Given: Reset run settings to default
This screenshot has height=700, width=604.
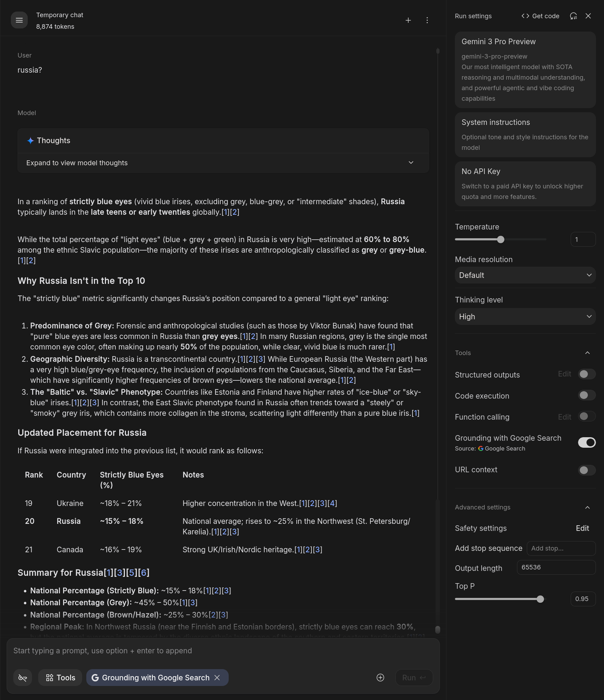Looking at the screenshot, I should point(573,16).
